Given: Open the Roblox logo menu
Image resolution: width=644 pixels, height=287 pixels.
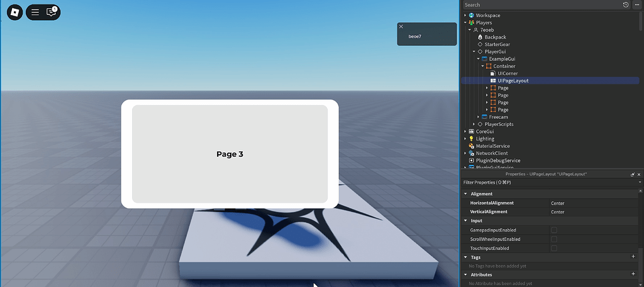Looking at the screenshot, I should pos(15,13).
